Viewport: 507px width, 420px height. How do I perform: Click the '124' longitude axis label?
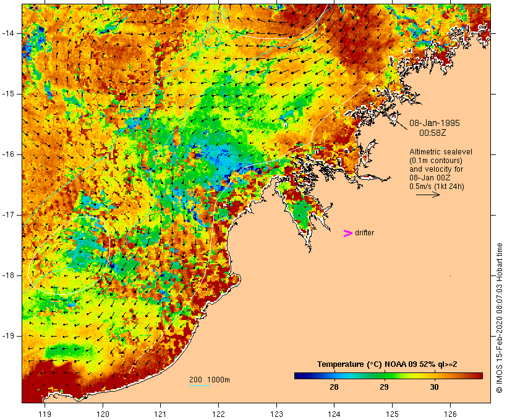pyautogui.click(x=334, y=414)
